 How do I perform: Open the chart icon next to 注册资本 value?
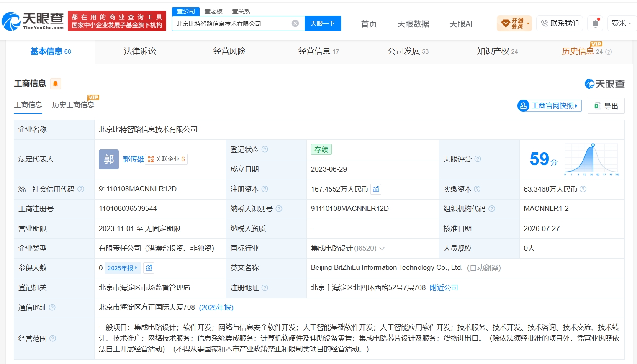pyautogui.click(x=376, y=189)
